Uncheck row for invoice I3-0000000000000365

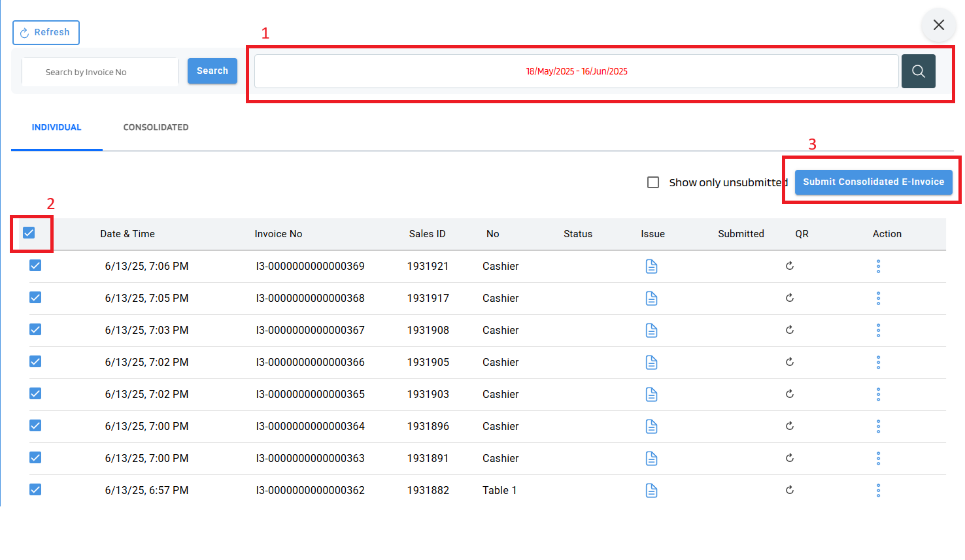pos(35,393)
